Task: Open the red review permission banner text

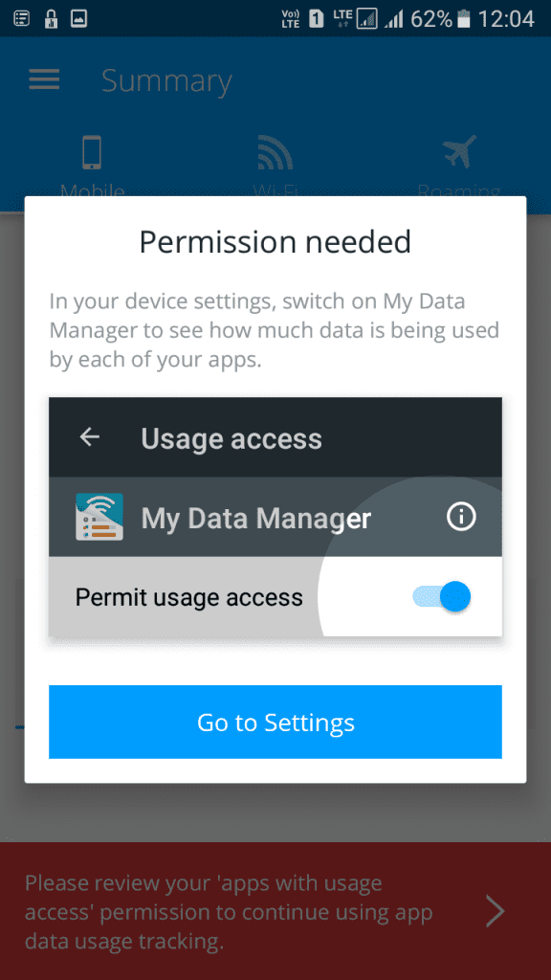Action: (229, 912)
